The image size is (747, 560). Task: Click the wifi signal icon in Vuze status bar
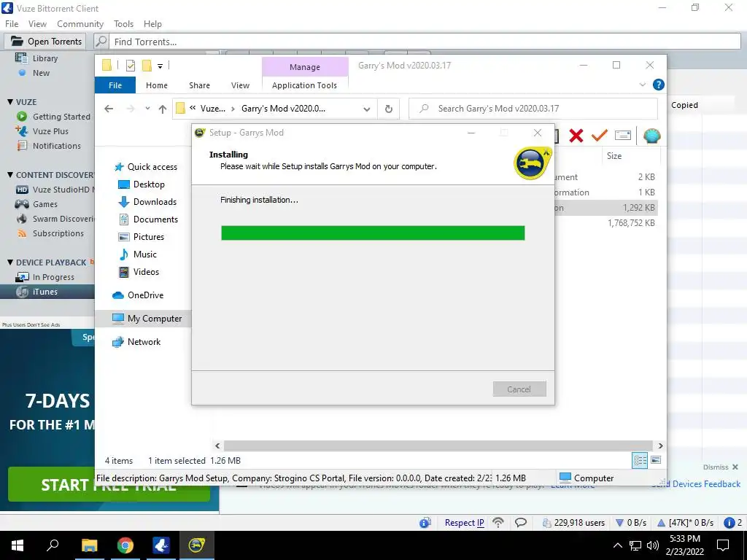coord(498,522)
